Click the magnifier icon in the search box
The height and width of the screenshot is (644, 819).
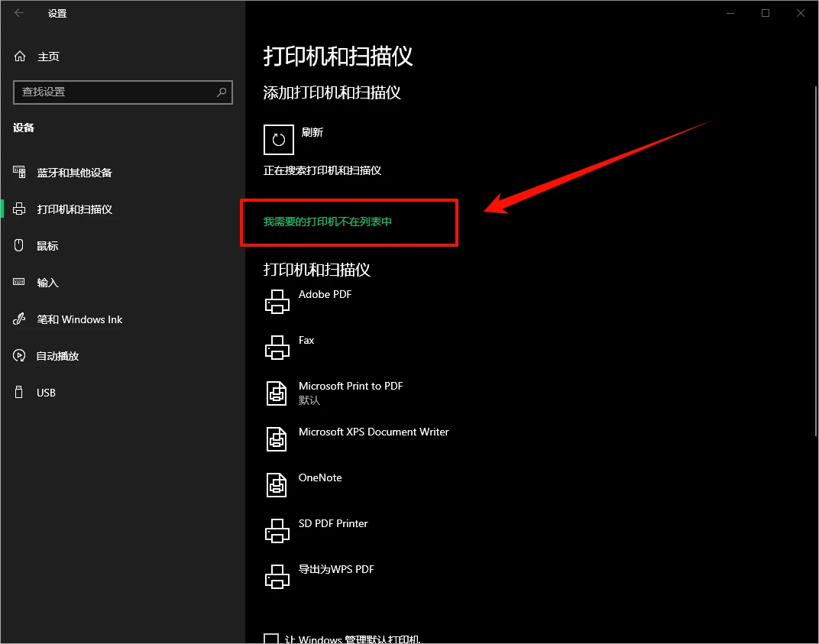[x=222, y=92]
